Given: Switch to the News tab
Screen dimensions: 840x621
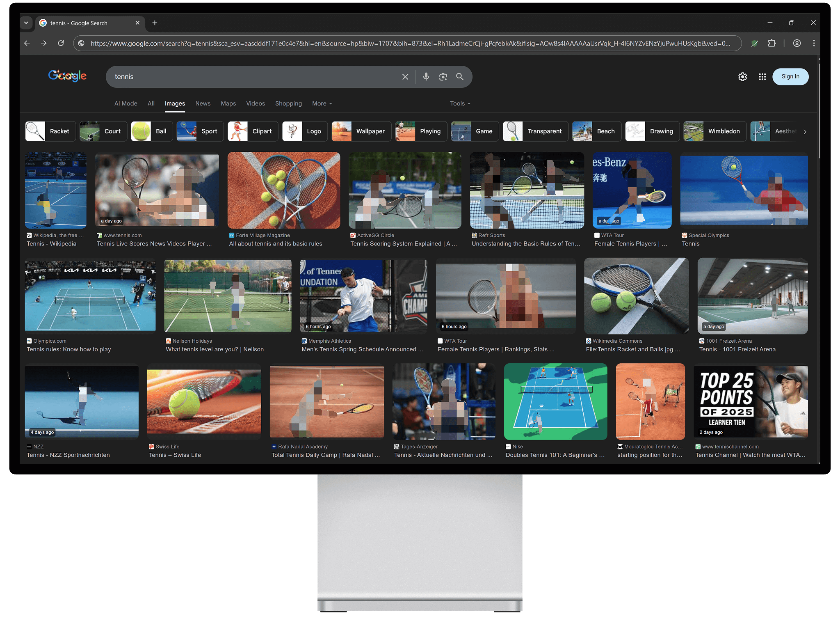Looking at the screenshot, I should [203, 103].
